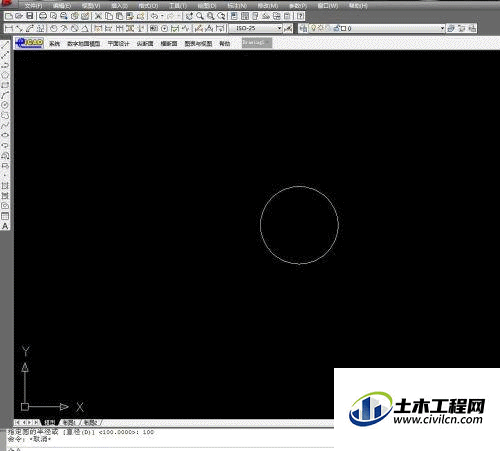Open the 平面设计 plugin menu
The image size is (500, 451).
point(118,43)
